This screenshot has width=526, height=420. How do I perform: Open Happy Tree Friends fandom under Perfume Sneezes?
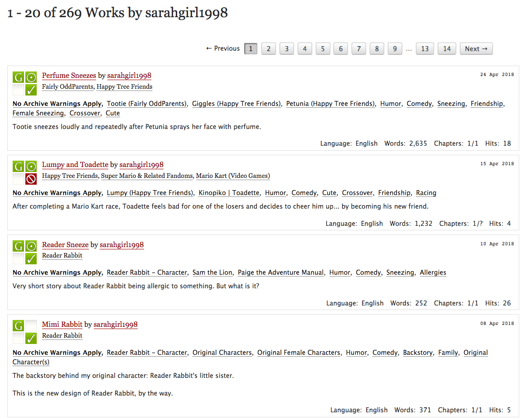point(125,86)
